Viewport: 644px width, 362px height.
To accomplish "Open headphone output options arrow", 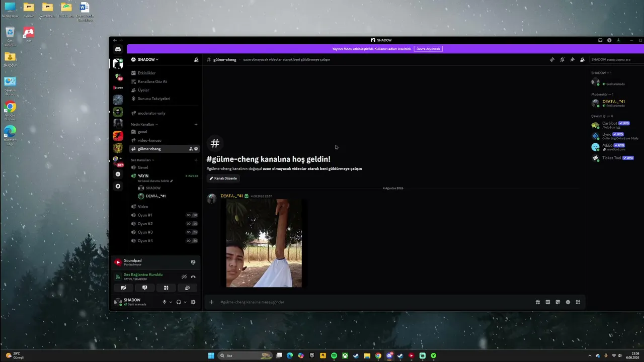I will click(x=185, y=302).
